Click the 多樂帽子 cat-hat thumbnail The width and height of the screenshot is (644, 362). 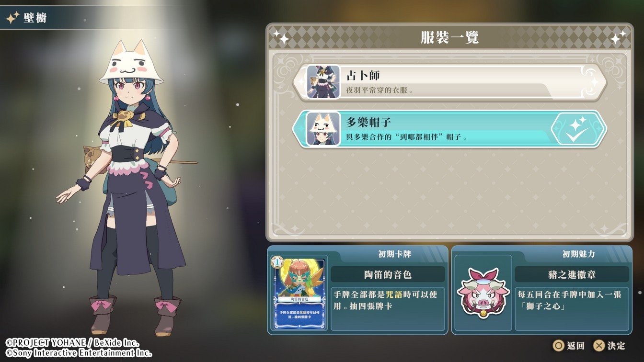tap(323, 129)
